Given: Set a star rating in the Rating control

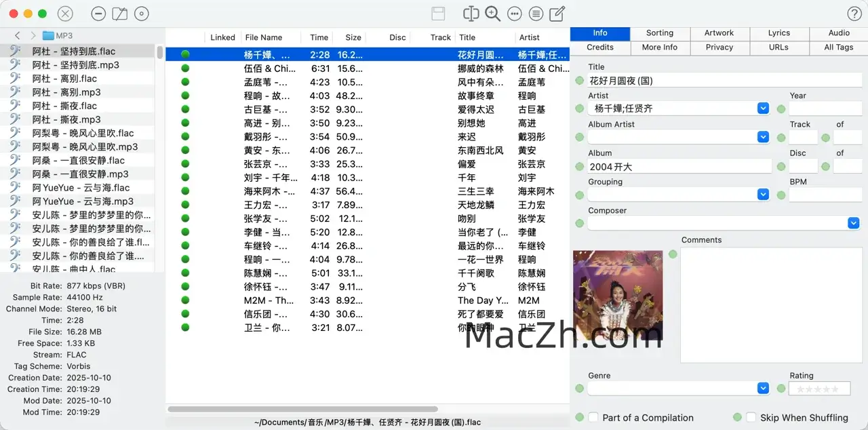Looking at the screenshot, I should click(x=819, y=388).
